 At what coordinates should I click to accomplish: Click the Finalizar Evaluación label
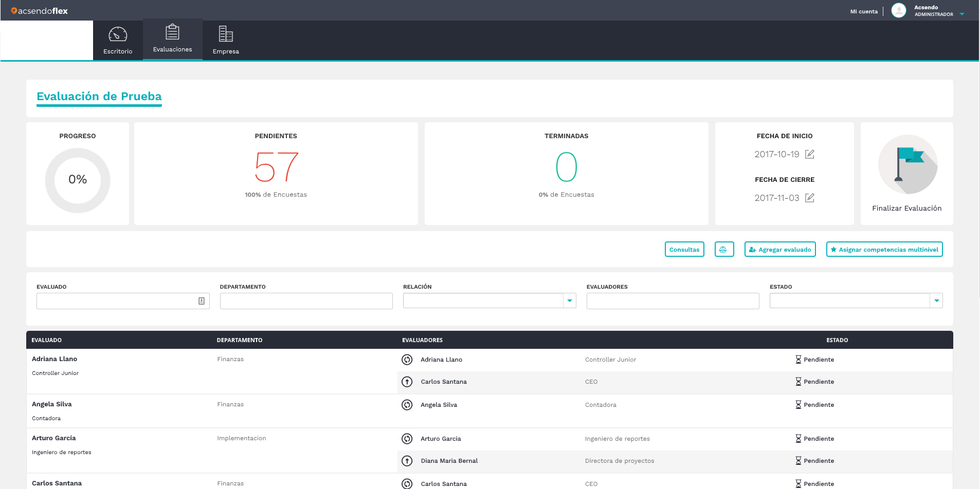[907, 208]
